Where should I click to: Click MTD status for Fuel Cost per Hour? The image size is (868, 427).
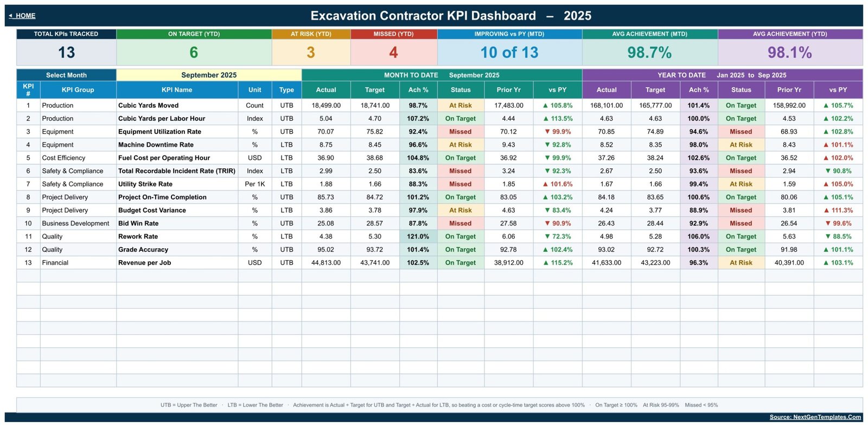coord(461,158)
